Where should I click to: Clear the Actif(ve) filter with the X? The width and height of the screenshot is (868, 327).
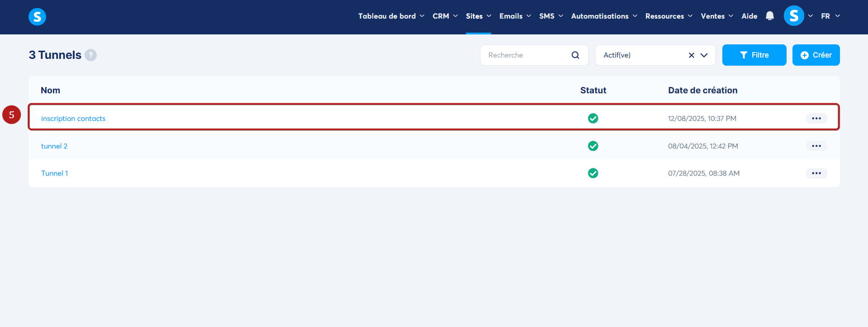point(691,55)
